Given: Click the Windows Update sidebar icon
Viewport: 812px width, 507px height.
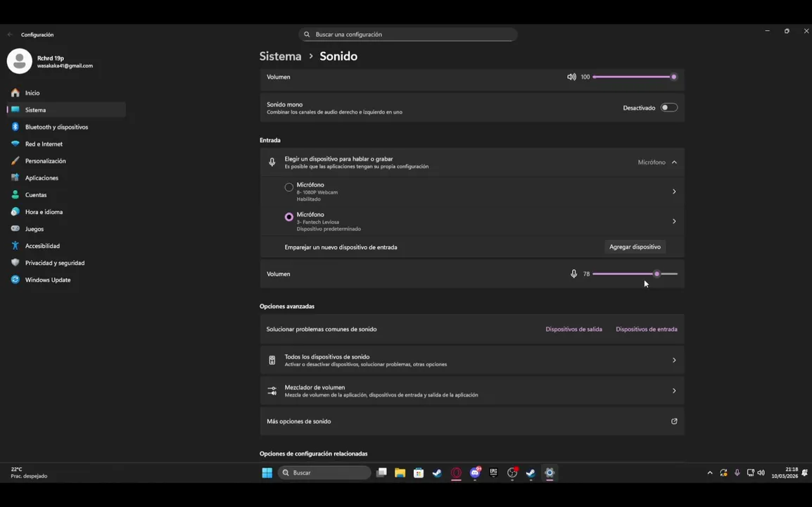Looking at the screenshot, I should pyautogui.click(x=15, y=280).
